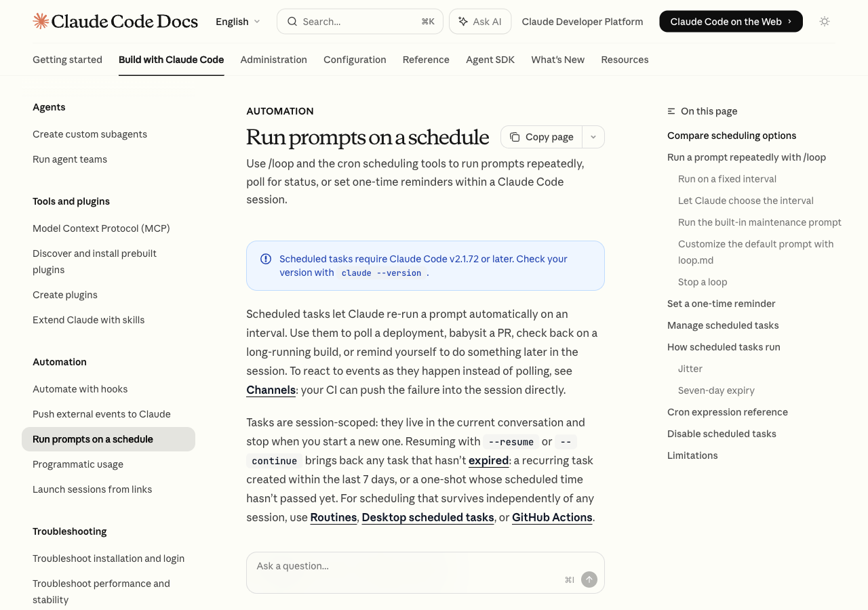Open Create custom subagents in sidebar
Image resolution: width=868 pixels, height=610 pixels.
pyautogui.click(x=90, y=134)
